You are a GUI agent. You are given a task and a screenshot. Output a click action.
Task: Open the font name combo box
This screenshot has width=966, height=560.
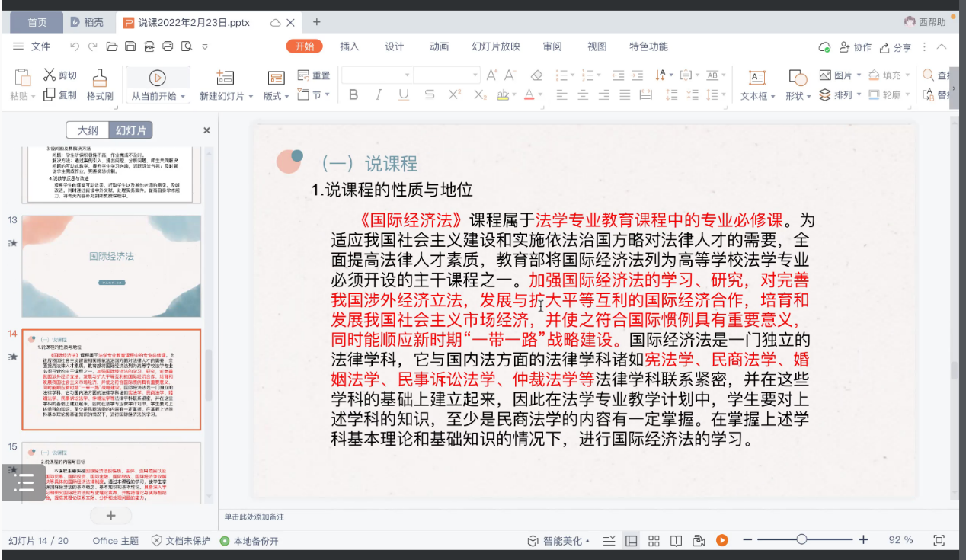point(377,75)
